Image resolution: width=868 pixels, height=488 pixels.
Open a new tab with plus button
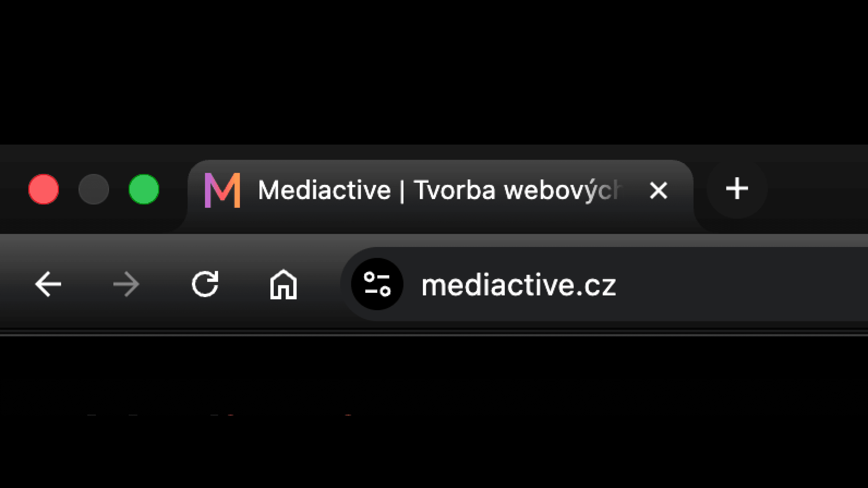737,189
